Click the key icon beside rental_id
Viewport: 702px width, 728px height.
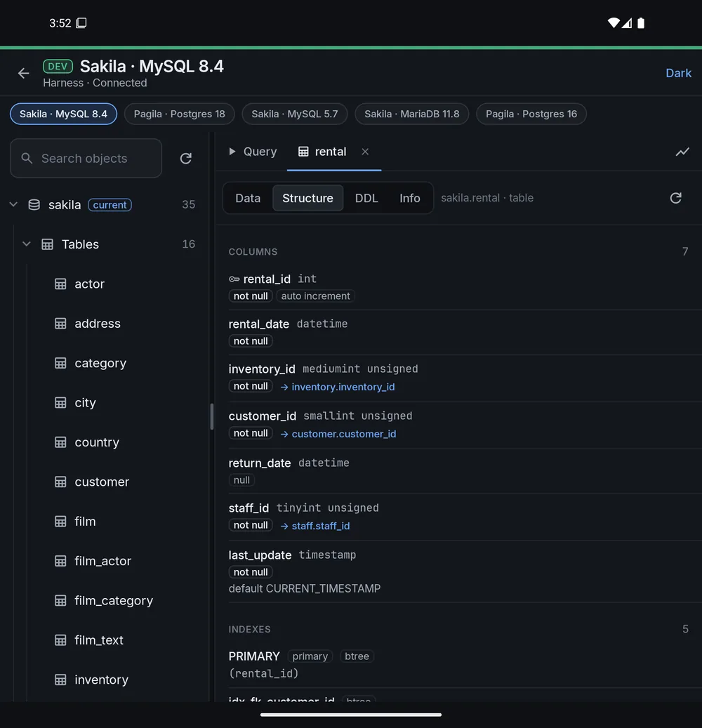coord(234,279)
